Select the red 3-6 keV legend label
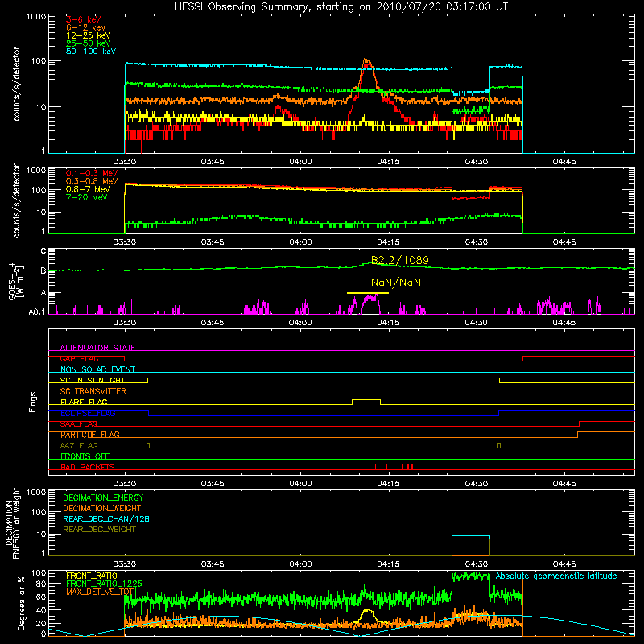This screenshot has width=644, height=644. [83, 19]
